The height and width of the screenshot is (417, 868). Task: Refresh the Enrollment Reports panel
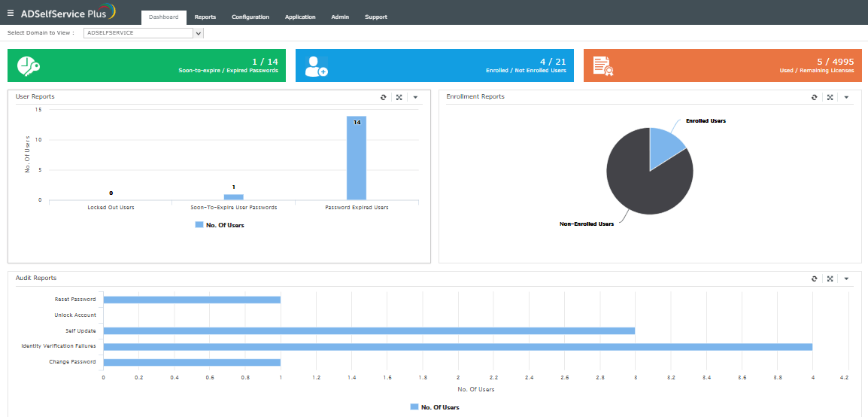pos(815,97)
